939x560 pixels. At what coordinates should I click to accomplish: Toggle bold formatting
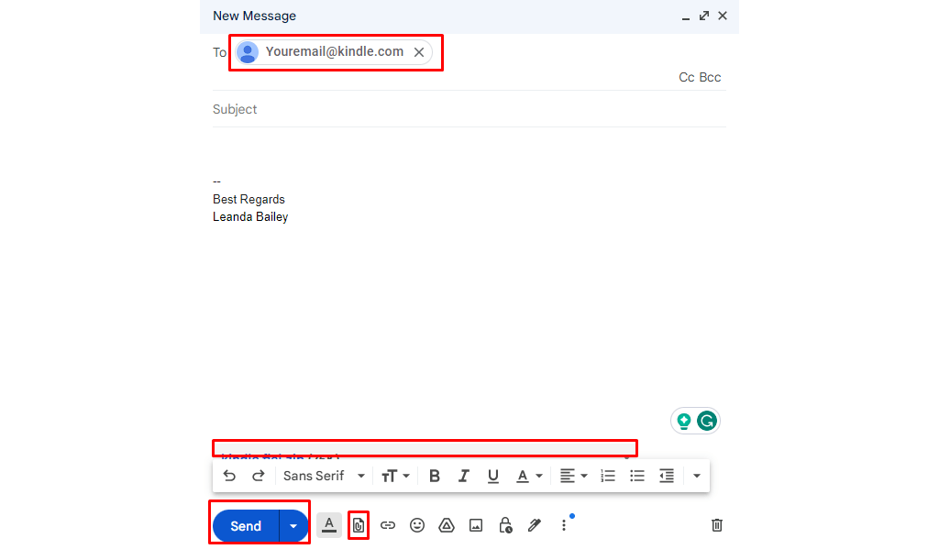point(434,476)
